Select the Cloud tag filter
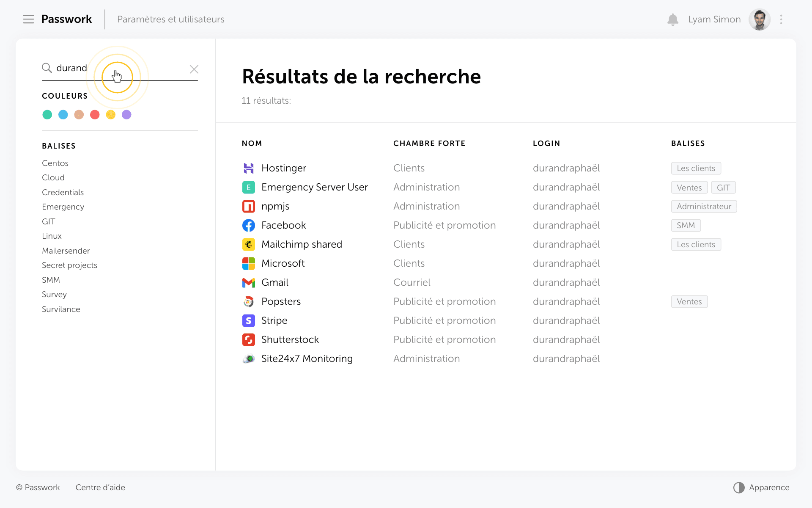The image size is (812, 508). [53, 178]
